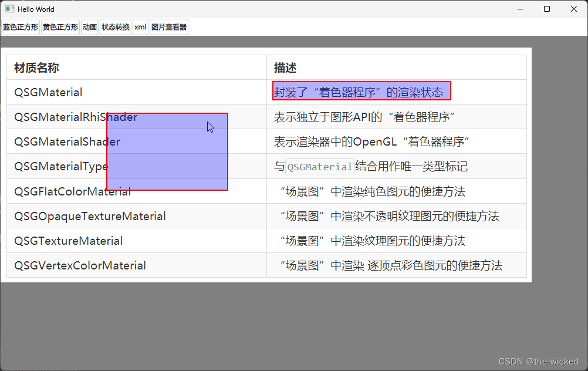Select the 动画 toolbar item
This screenshot has height=371, width=588.
tap(89, 27)
